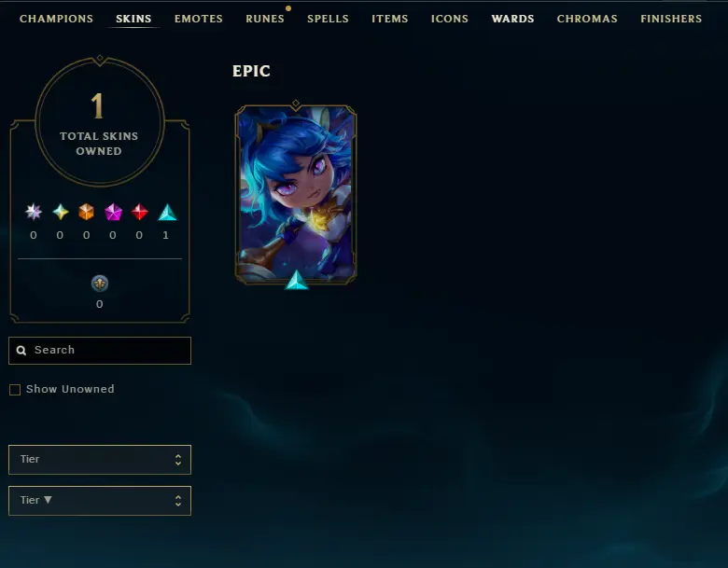The height and width of the screenshot is (568, 728).
Task: Go to the Runes tab
Action: pos(265,19)
